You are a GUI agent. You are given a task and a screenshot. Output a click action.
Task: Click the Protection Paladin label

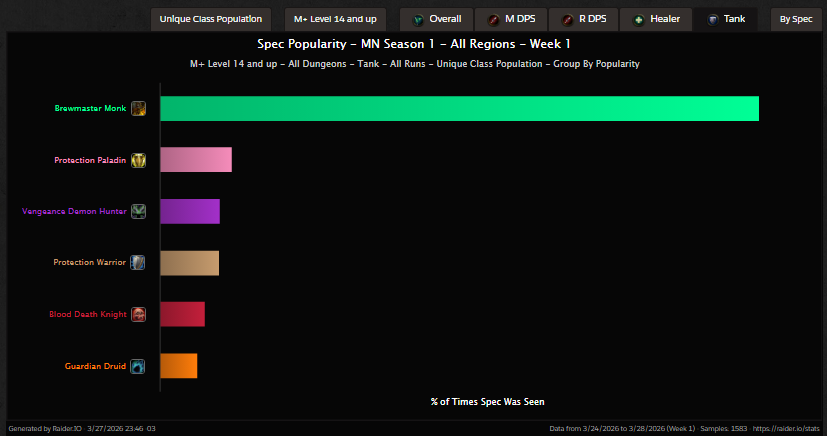point(90,160)
